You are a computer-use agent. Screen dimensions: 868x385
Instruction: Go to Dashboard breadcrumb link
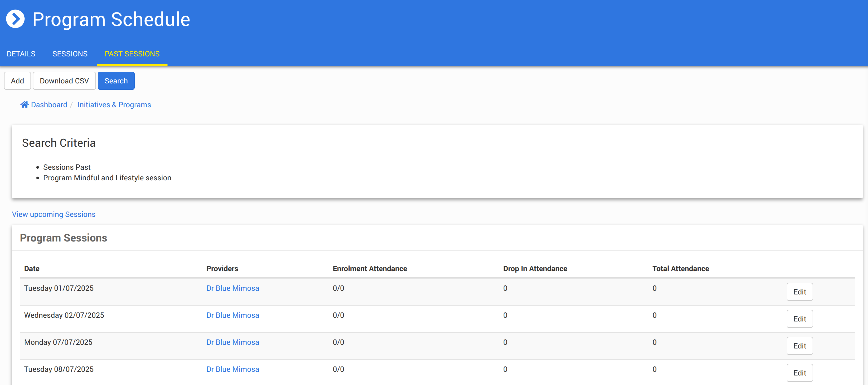click(49, 105)
